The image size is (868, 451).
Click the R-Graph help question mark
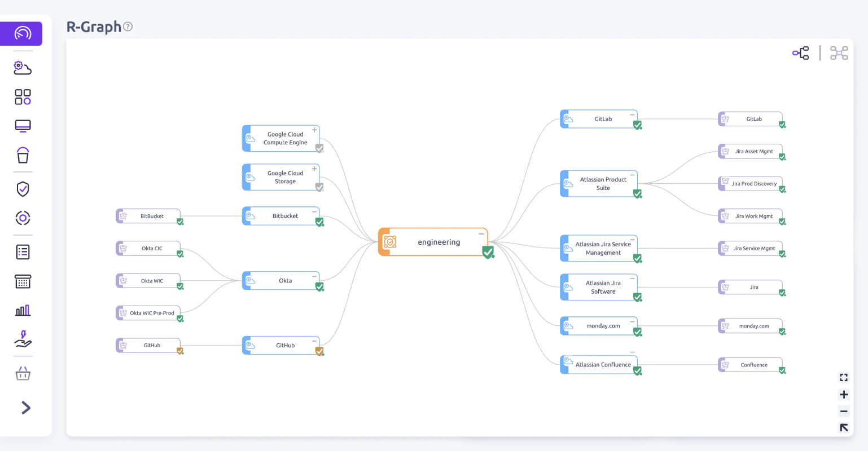128,26
